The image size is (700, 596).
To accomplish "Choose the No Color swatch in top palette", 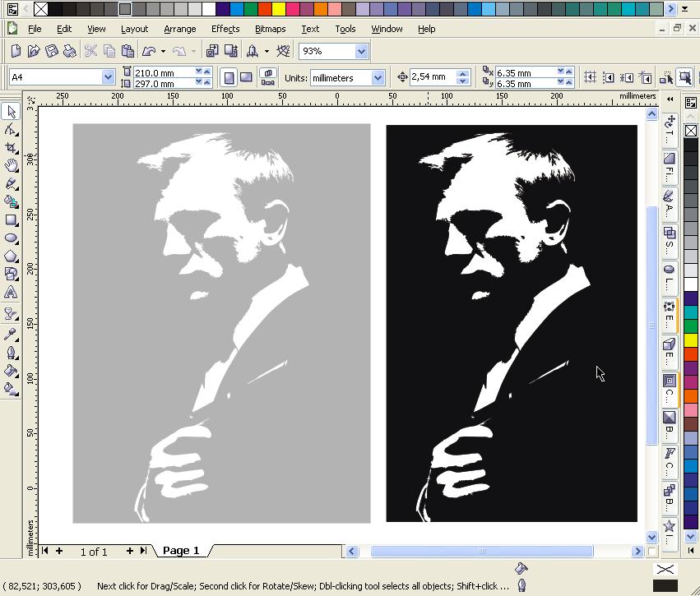I will point(40,8).
